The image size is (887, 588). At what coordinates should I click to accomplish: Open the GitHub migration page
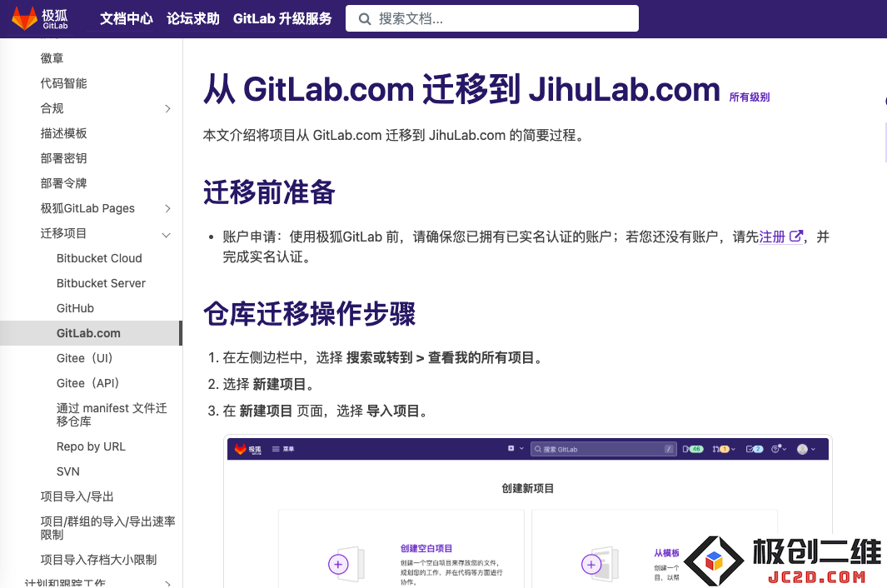pyautogui.click(x=75, y=308)
